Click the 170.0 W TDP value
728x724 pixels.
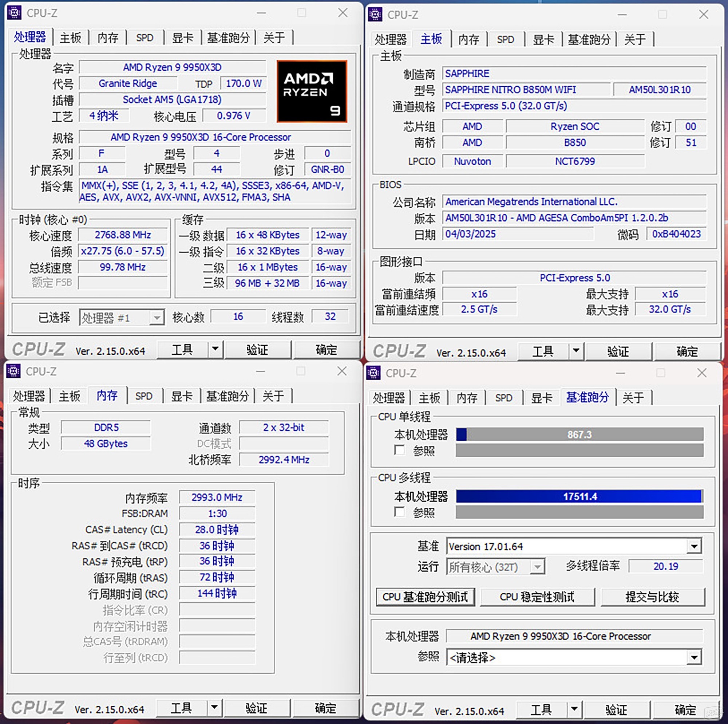pos(244,83)
